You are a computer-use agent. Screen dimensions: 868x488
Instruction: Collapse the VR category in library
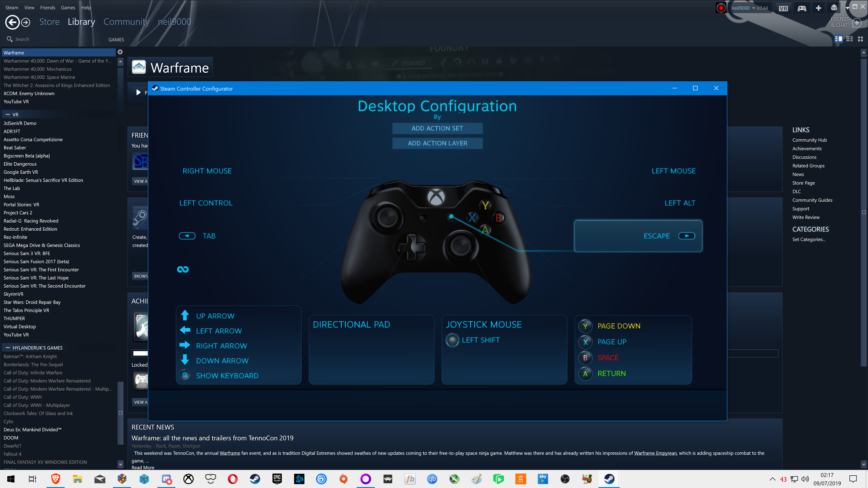point(8,115)
